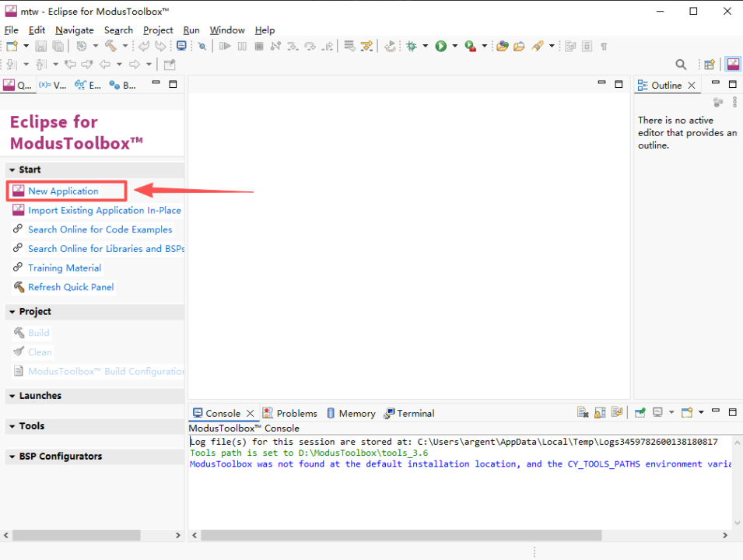Viewport: 743px width, 560px height.
Task: Switch to the Memory tab
Action: [351, 413]
